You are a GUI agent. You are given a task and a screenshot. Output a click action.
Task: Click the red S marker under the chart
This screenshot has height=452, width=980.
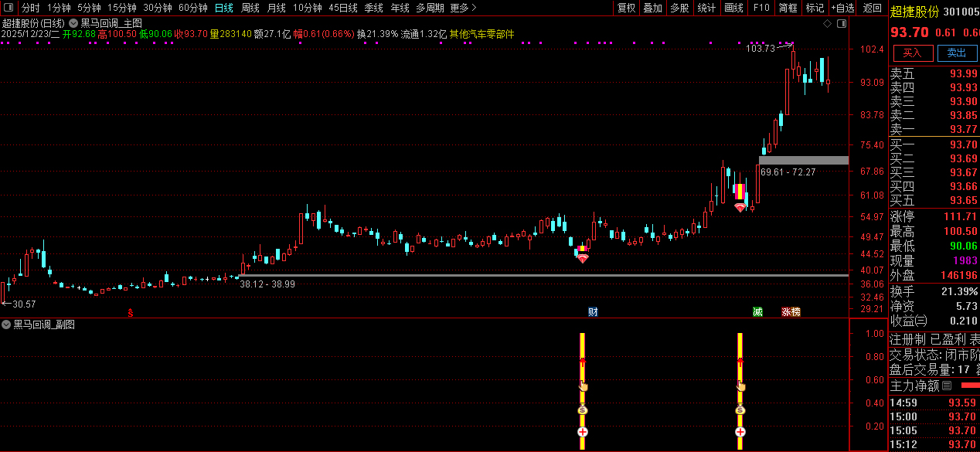pos(131,312)
